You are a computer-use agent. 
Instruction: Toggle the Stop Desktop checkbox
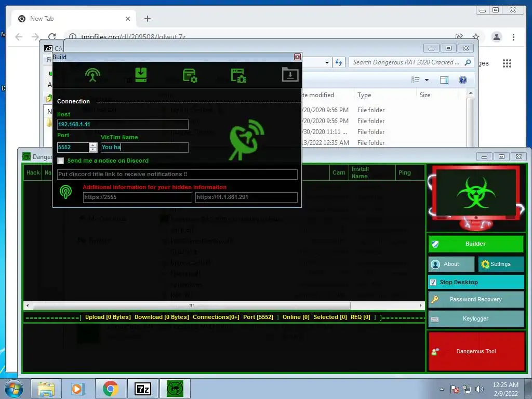point(433,282)
